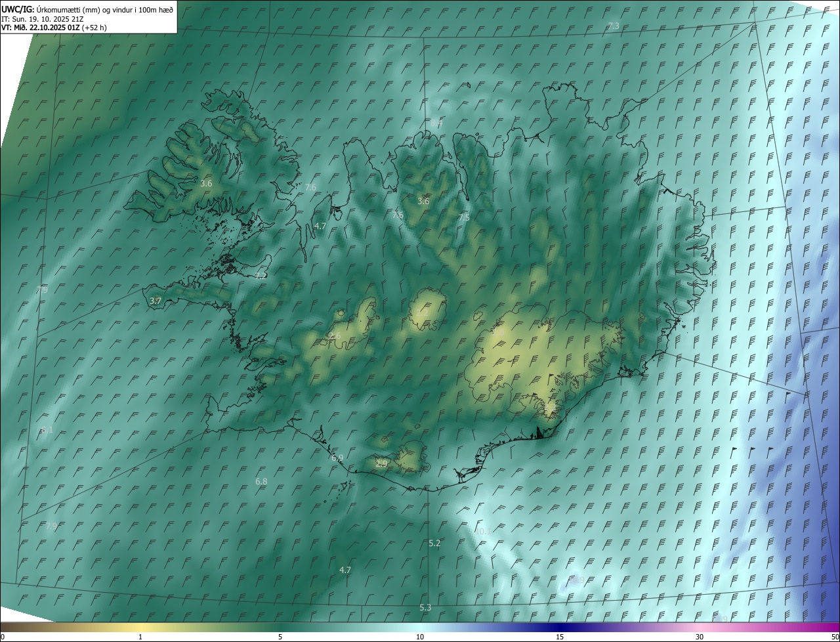Pick the 3.7 value on Snæfellsnes peninsula
The image size is (840, 642).
(x=156, y=301)
